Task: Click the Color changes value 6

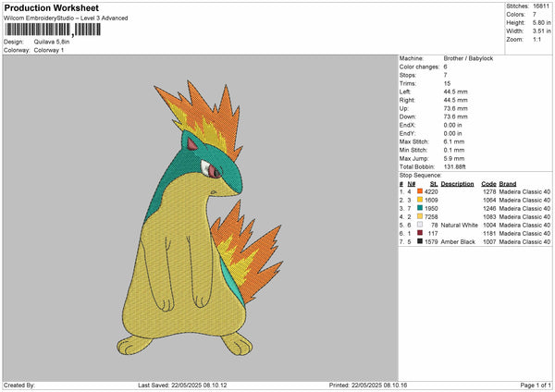Action: (445, 67)
